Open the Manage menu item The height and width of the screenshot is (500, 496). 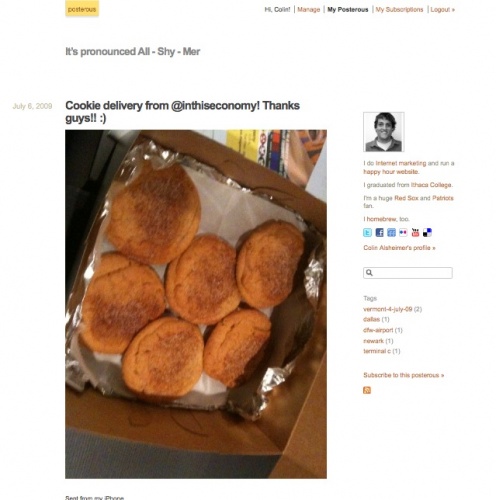coord(309,10)
